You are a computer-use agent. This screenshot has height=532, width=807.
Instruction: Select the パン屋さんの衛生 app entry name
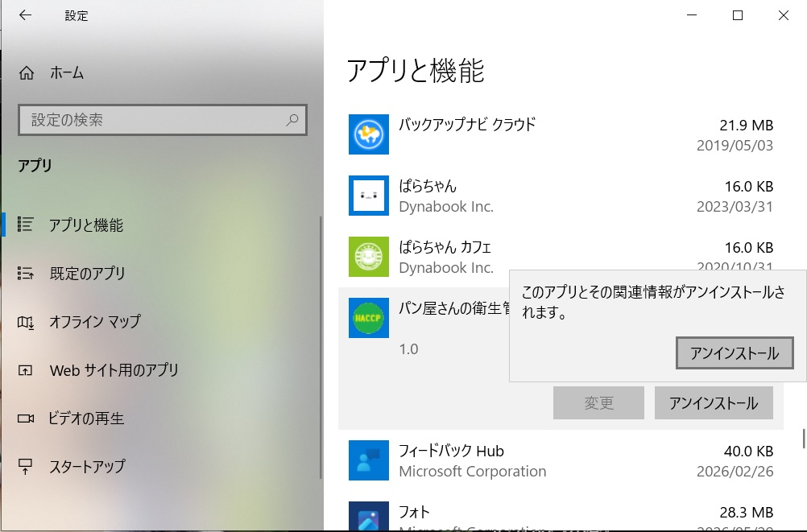[x=454, y=308]
